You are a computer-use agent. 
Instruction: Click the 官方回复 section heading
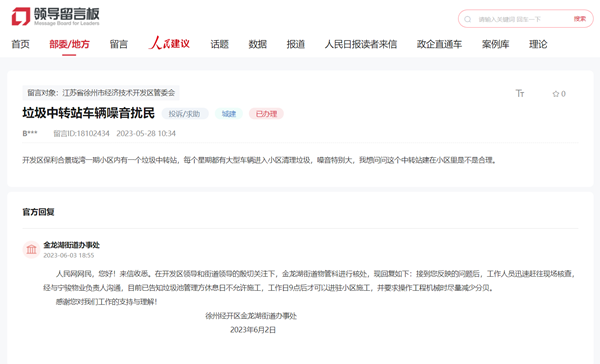tap(38, 212)
